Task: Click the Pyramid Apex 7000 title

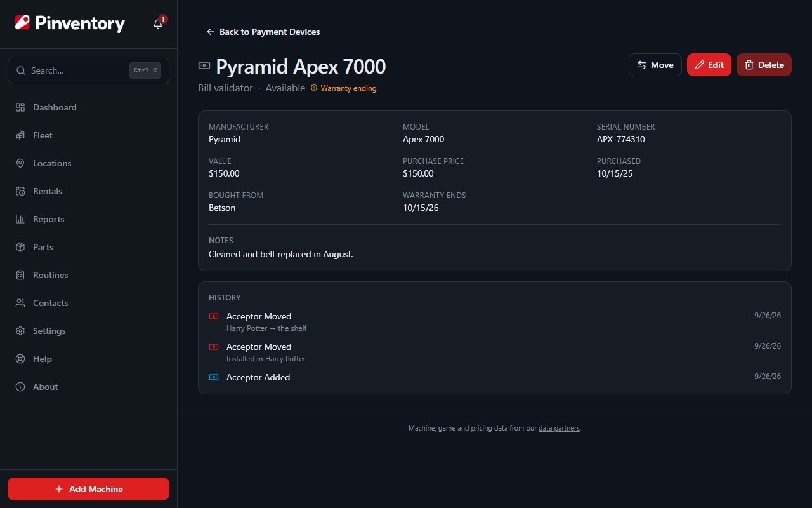Action: coord(301,67)
